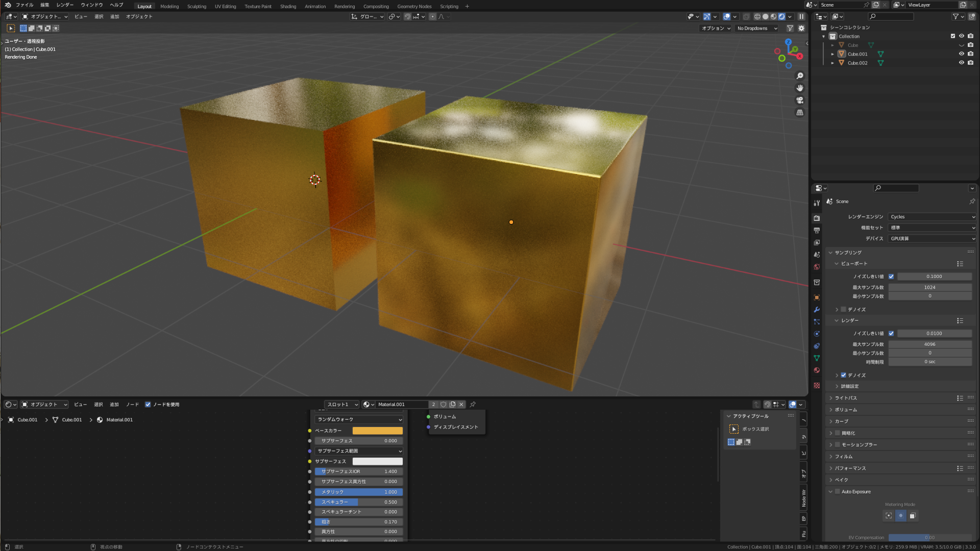Select the viewport zoom magnifier icon

tap(800, 76)
